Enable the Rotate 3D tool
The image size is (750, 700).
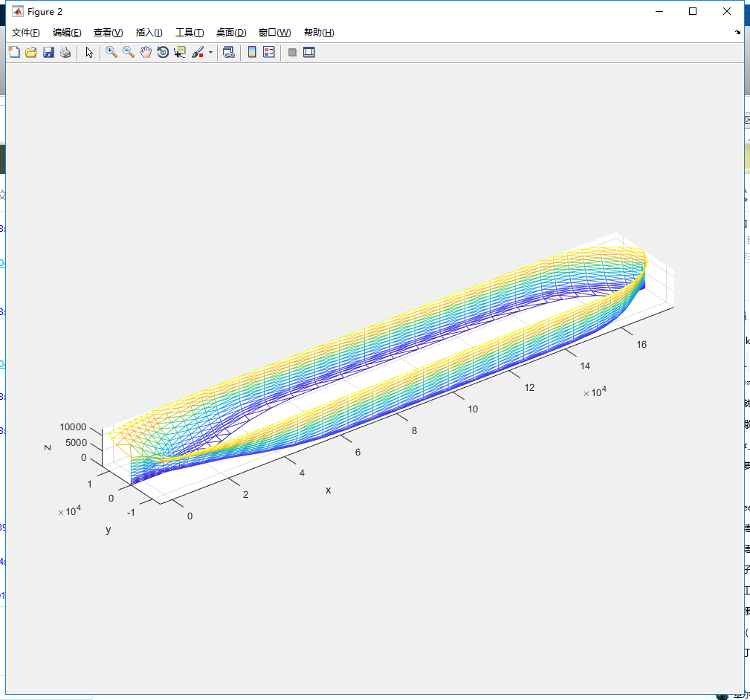click(163, 52)
